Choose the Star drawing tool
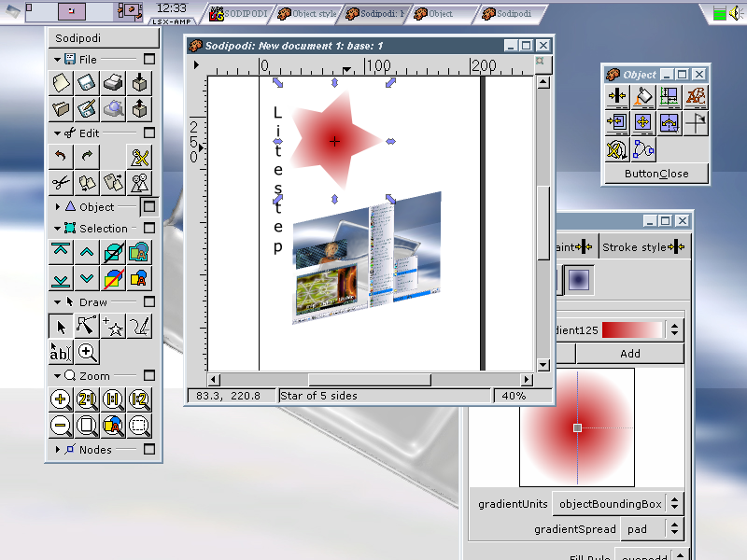 point(113,326)
